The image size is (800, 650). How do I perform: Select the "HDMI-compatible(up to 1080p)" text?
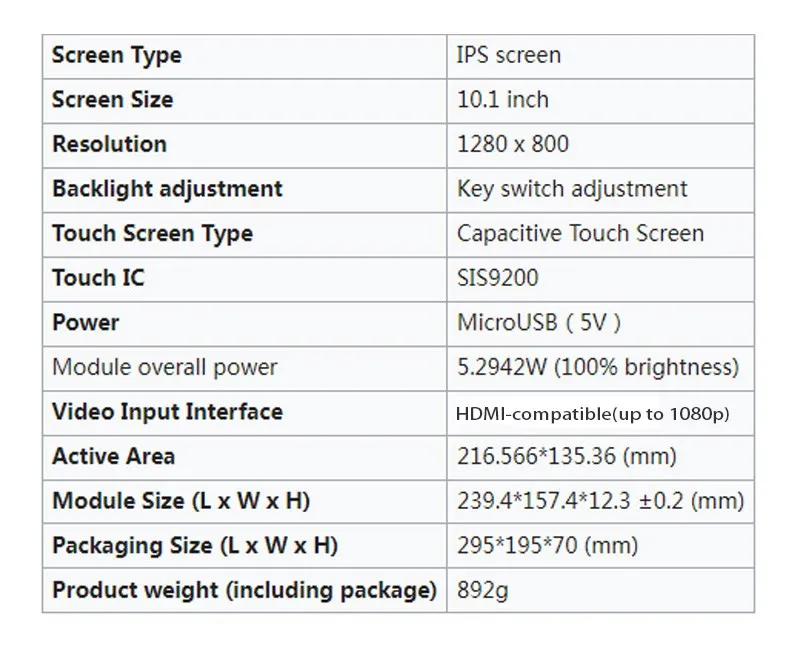(592, 413)
